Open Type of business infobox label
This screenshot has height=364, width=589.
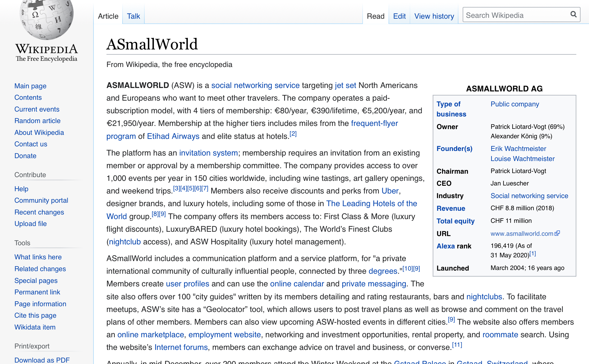click(451, 109)
